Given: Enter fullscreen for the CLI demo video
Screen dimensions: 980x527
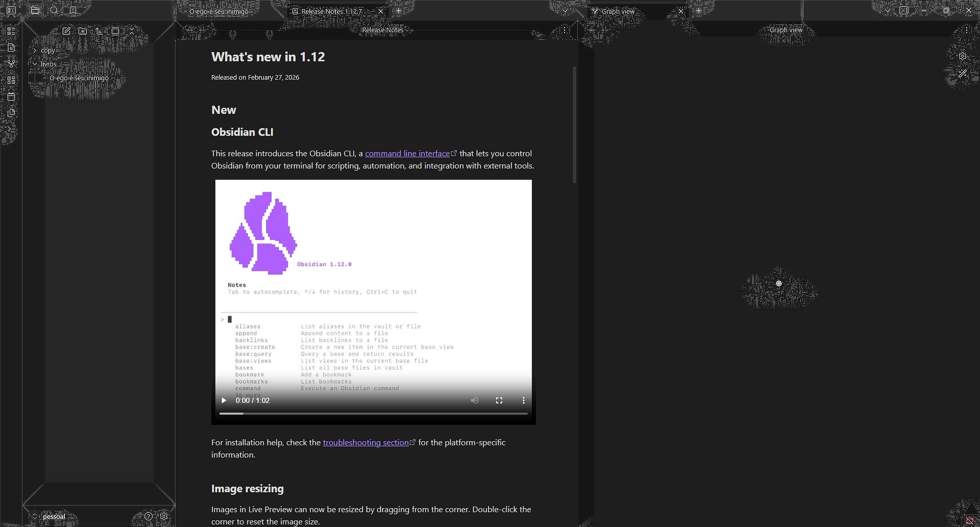Looking at the screenshot, I should 499,400.
